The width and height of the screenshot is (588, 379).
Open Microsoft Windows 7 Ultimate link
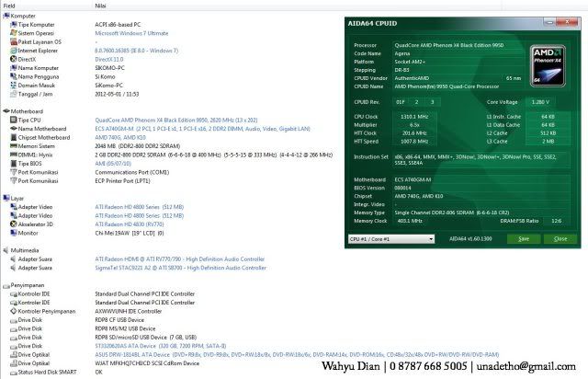[131, 33]
